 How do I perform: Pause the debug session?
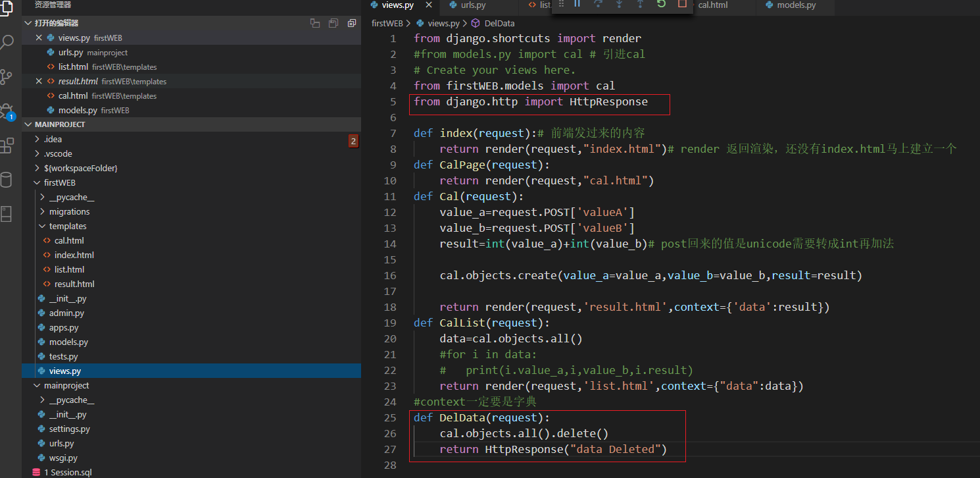[577, 4]
